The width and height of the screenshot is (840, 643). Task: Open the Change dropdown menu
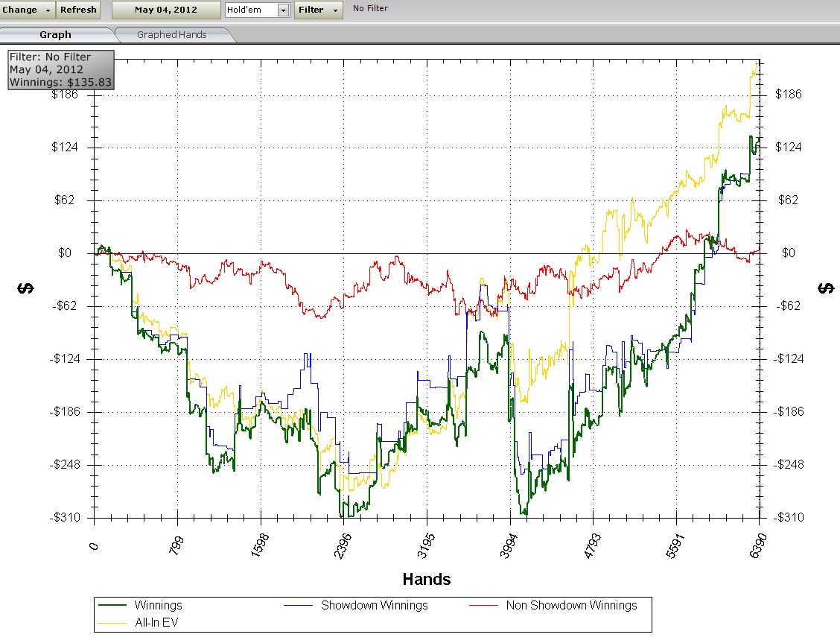[27, 10]
